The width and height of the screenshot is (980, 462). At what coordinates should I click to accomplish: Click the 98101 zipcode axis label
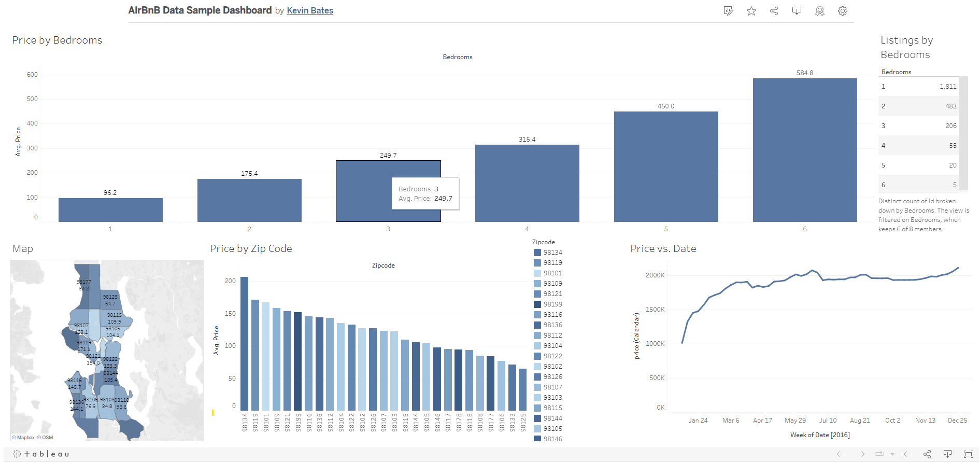(266, 422)
